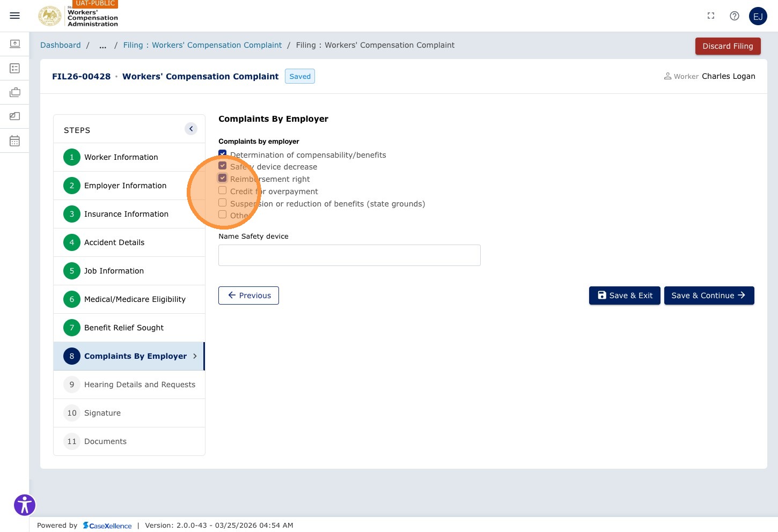This screenshot has width=778, height=532.
Task: Open the calendar icon in left sidebar
Action: [x=15, y=141]
